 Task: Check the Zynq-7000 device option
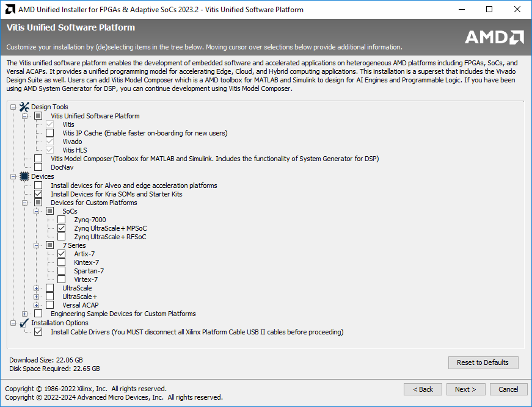[x=62, y=220]
